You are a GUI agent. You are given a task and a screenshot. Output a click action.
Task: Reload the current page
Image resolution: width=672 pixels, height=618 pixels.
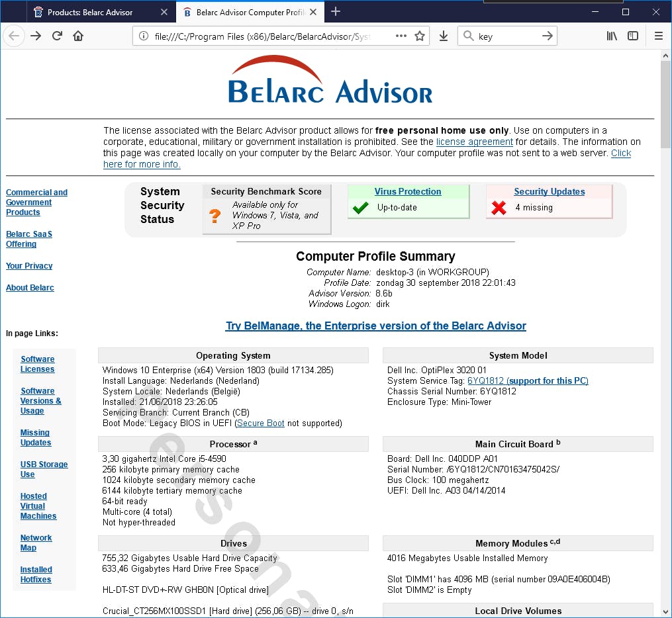[57, 36]
